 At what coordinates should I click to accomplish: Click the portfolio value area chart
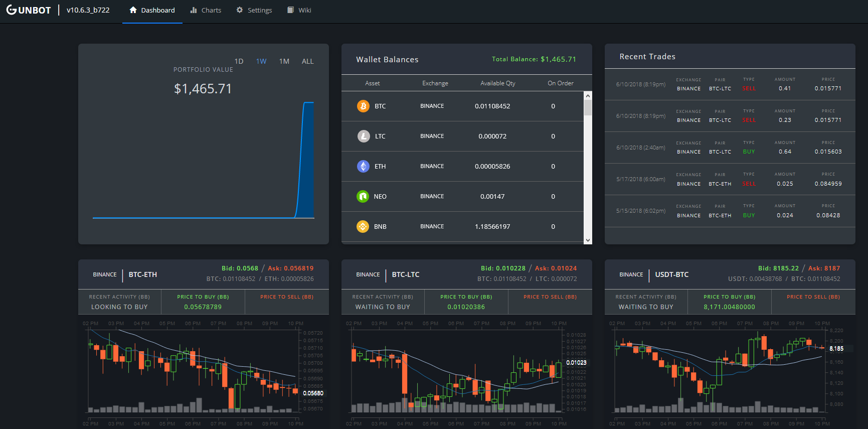[204, 160]
